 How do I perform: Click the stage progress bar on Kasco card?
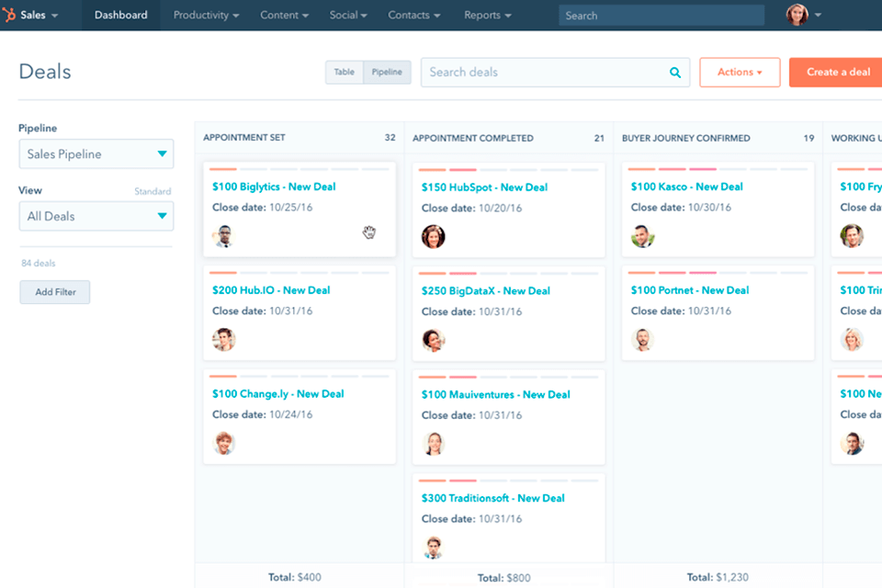[x=718, y=169]
